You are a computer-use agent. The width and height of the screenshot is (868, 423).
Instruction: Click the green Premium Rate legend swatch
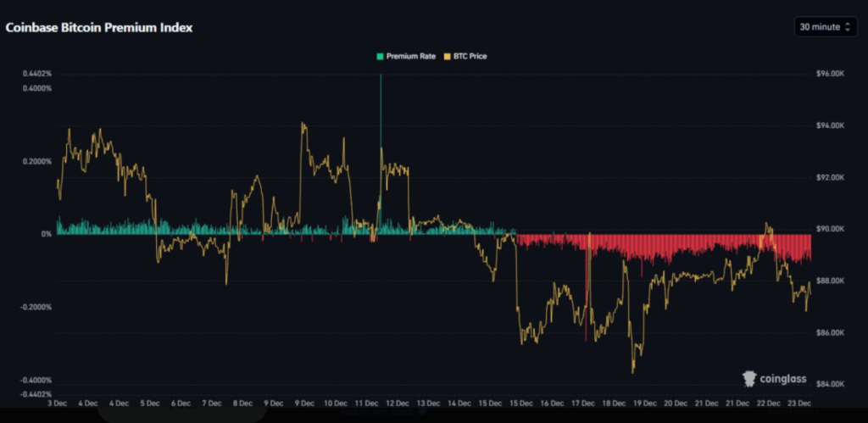point(381,56)
